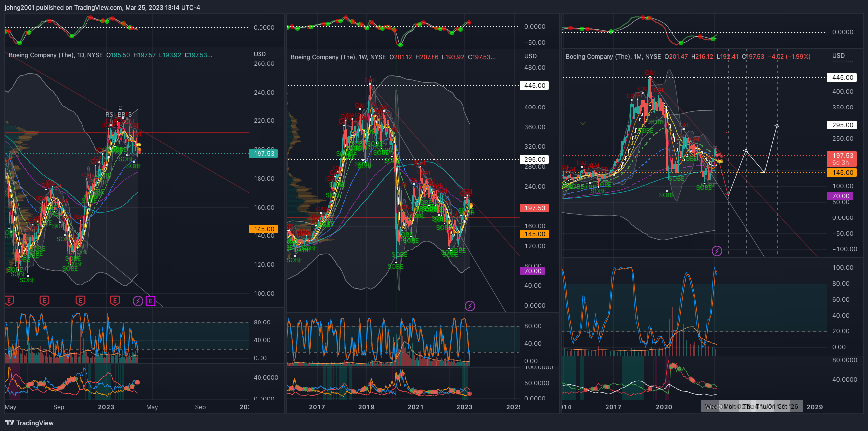Select the purple 70.00 label on weekly chart
The width and height of the screenshot is (868, 431).
[532, 271]
